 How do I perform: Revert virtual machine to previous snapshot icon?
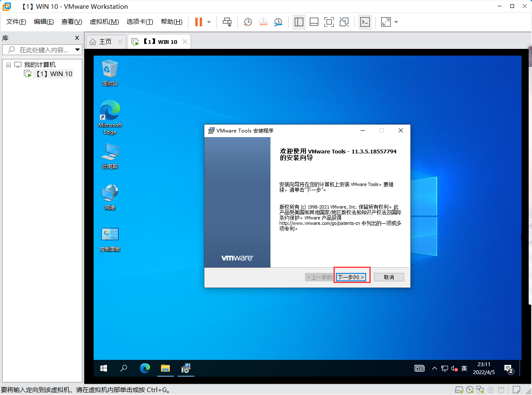(263, 22)
